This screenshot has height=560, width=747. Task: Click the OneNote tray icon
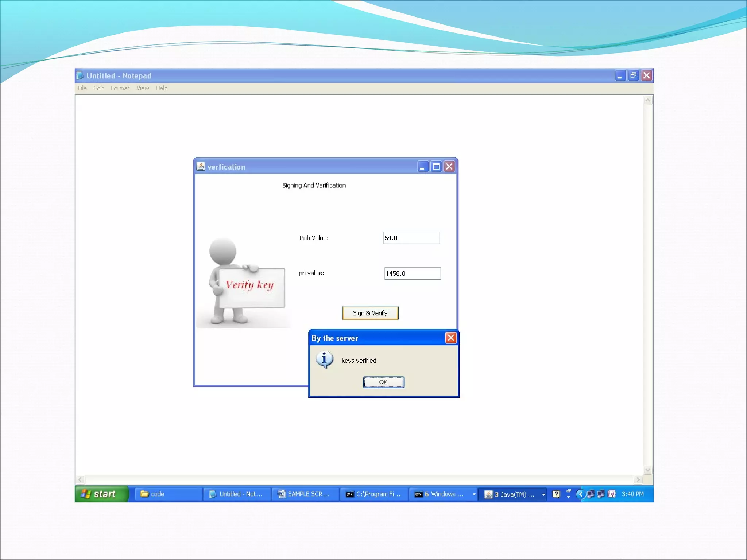pyautogui.click(x=612, y=494)
